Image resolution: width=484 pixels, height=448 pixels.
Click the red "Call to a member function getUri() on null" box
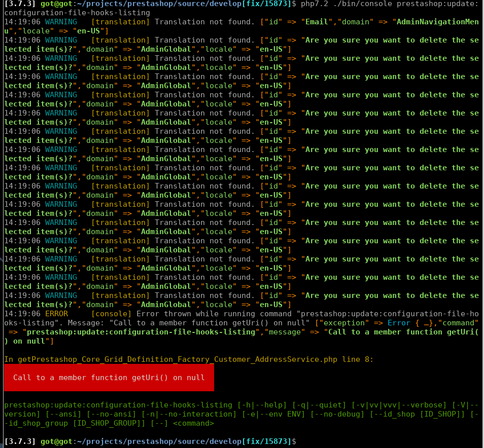pyautogui.click(x=109, y=378)
